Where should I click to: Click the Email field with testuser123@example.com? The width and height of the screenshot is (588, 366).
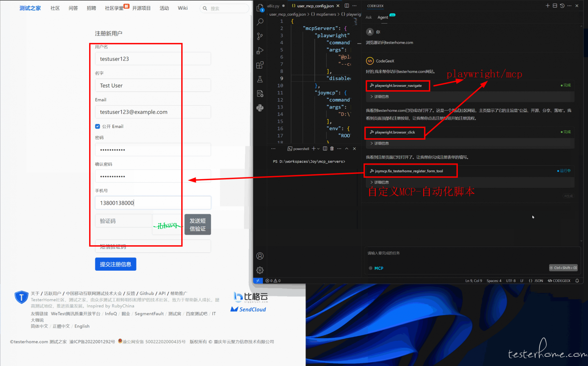click(153, 112)
